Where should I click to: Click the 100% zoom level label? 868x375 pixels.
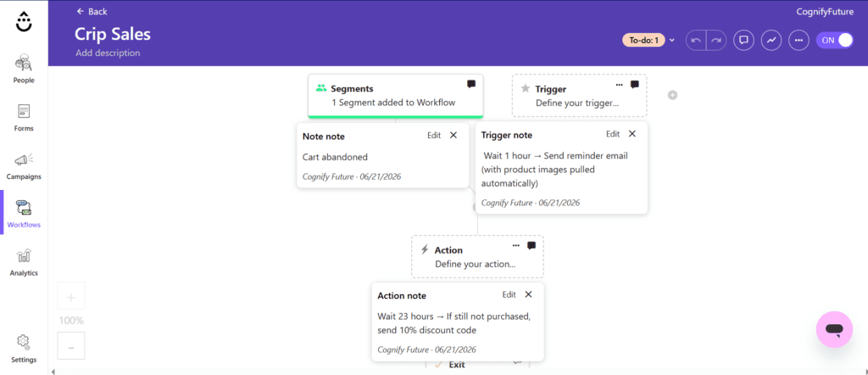pos(71,321)
